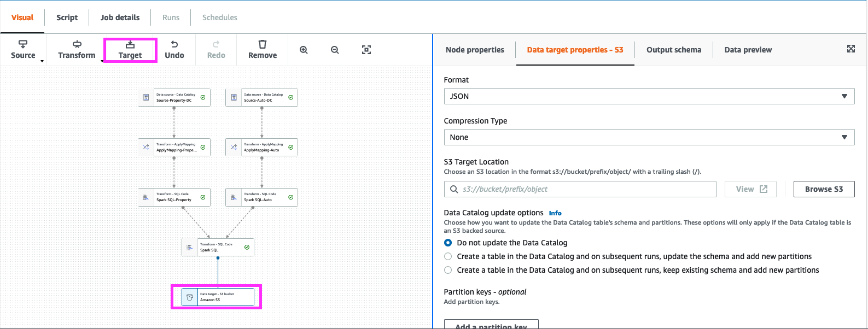Click the zoom in magnifier icon

(x=304, y=50)
